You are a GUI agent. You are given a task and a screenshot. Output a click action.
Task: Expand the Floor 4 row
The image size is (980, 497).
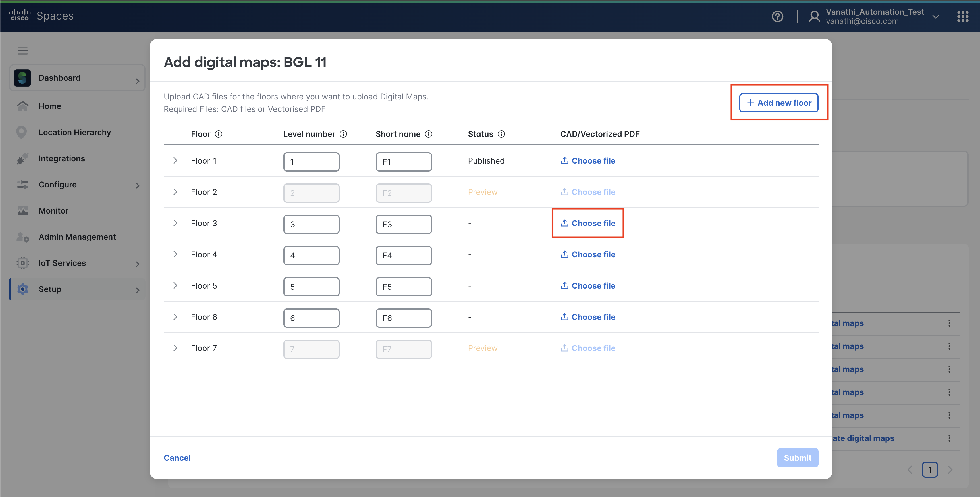tap(175, 254)
